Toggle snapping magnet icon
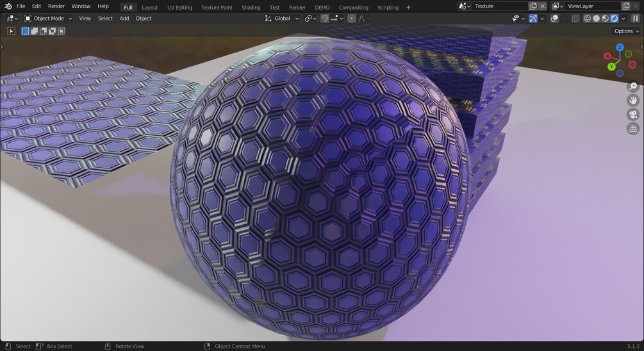The width and height of the screenshot is (644, 351). point(324,19)
